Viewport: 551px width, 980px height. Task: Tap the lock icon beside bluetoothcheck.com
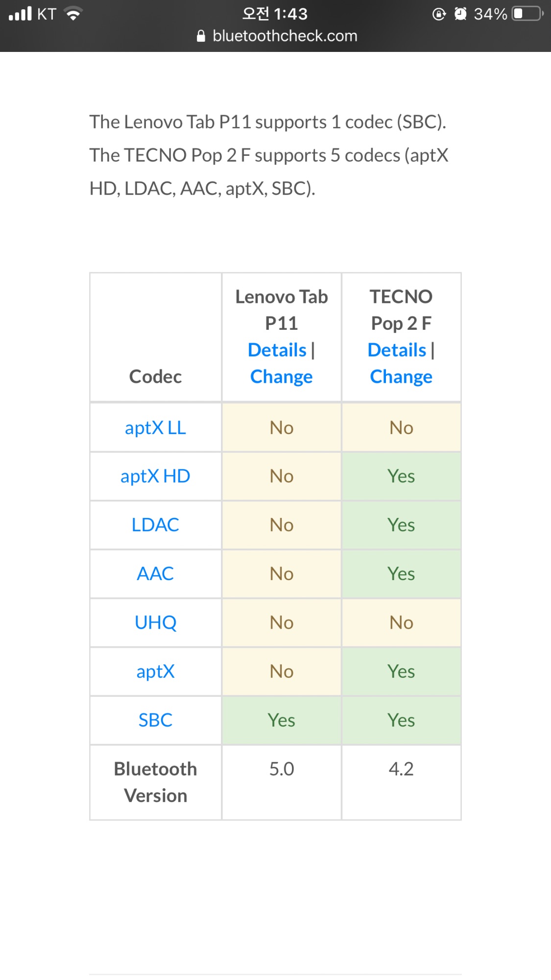201,36
